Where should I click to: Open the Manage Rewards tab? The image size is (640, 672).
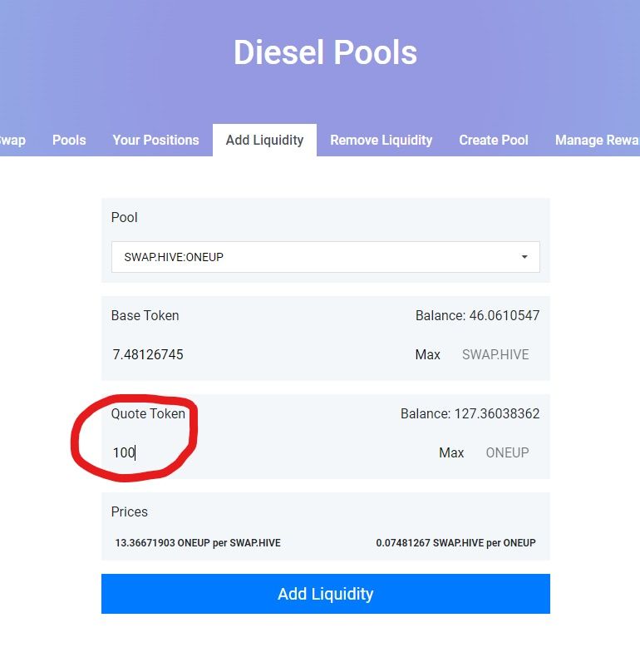pyautogui.click(x=597, y=141)
